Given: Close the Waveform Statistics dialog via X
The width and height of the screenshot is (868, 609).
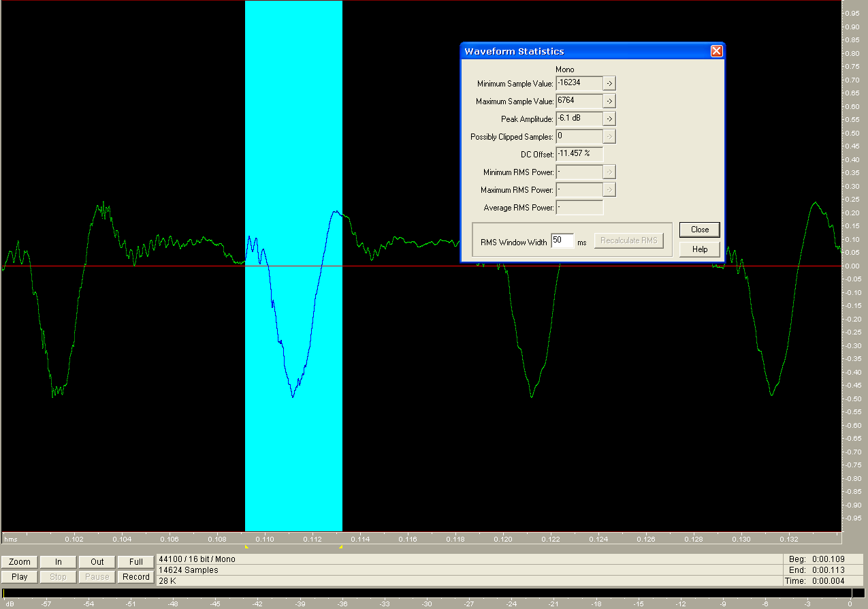Looking at the screenshot, I should 716,51.
